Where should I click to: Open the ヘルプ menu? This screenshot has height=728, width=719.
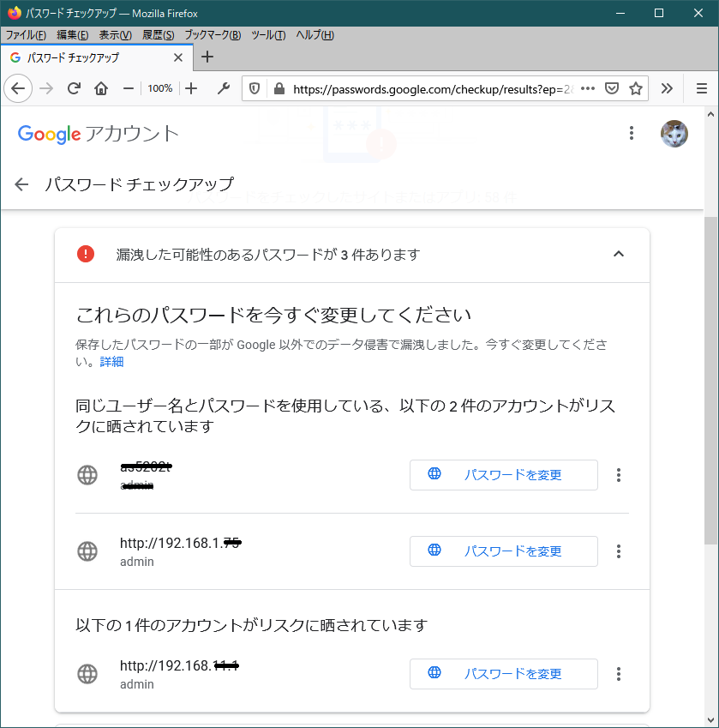pos(315,35)
